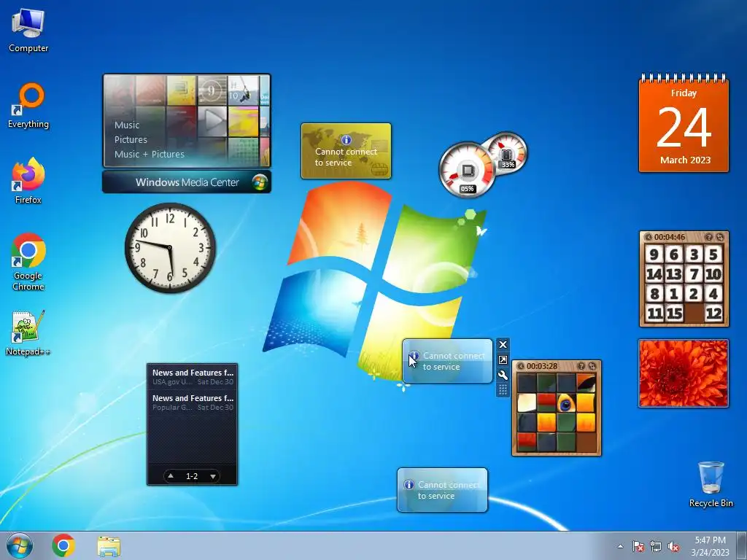Go to next headlines with the down arrow
The width and height of the screenshot is (747, 560).
(x=213, y=475)
